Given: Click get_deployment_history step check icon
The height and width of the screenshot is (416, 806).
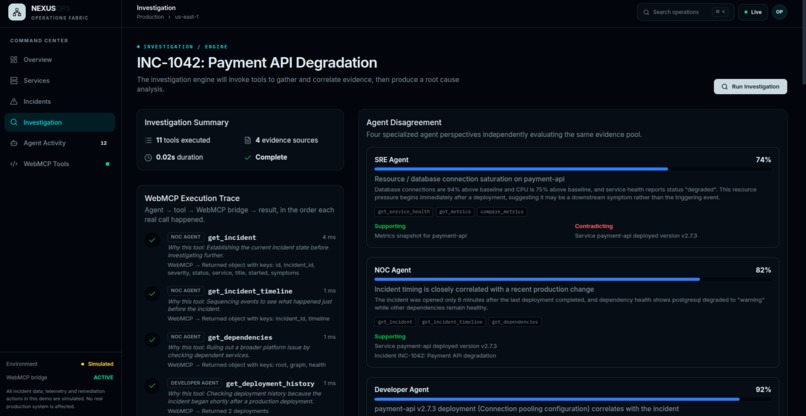Looking at the screenshot, I should (x=152, y=386).
